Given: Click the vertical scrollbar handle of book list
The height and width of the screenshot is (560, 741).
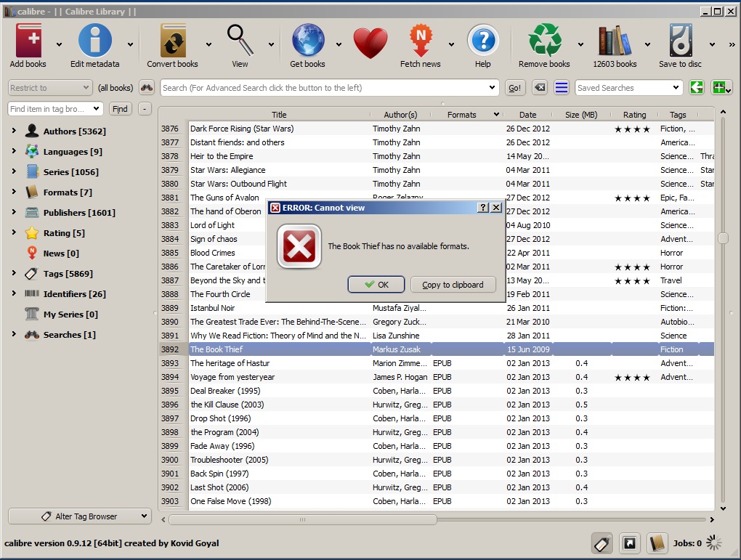Looking at the screenshot, I should coord(723,238).
